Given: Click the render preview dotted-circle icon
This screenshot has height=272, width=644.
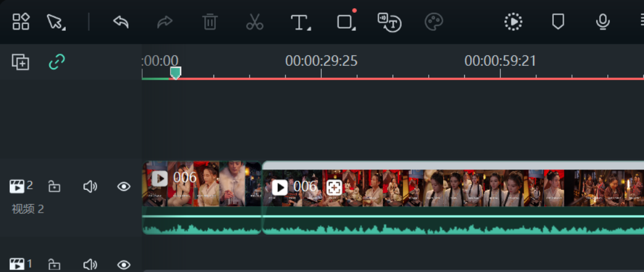Looking at the screenshot, I should [x=513, y=22].
